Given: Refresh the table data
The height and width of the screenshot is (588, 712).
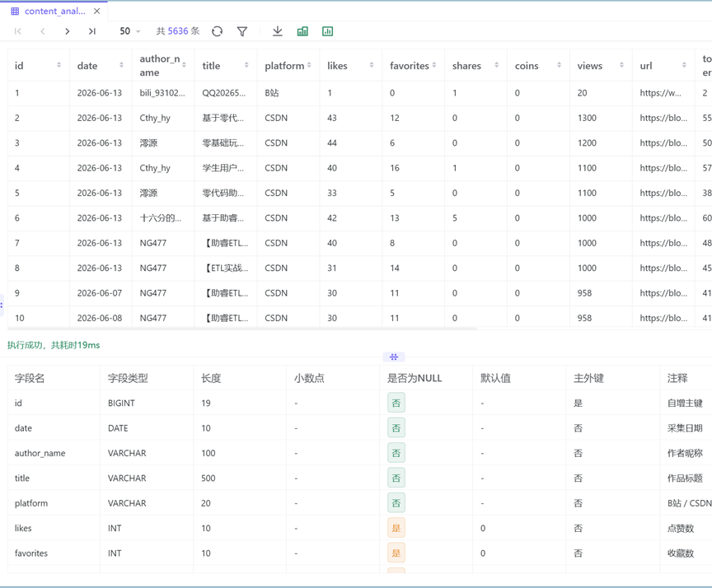Looking at the screenshot, I should click(x=217, y=31).
